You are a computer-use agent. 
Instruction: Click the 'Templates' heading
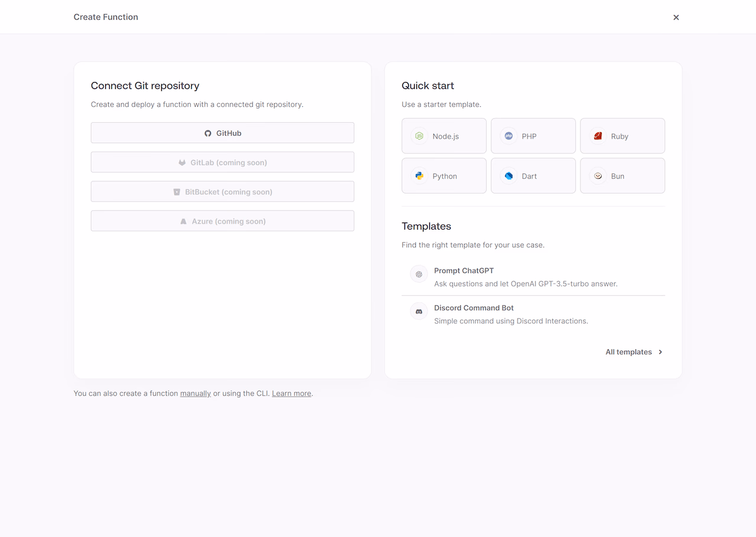(x=426, y=226)
